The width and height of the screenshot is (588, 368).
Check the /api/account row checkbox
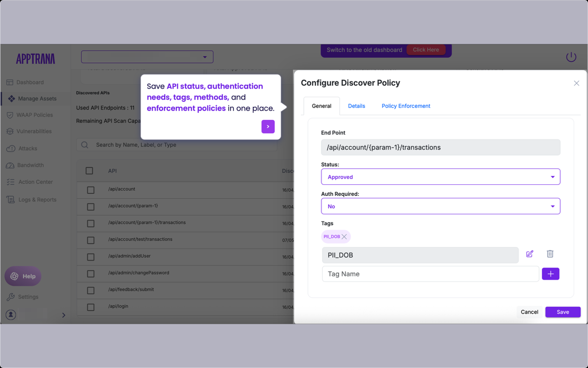point(91,190)
